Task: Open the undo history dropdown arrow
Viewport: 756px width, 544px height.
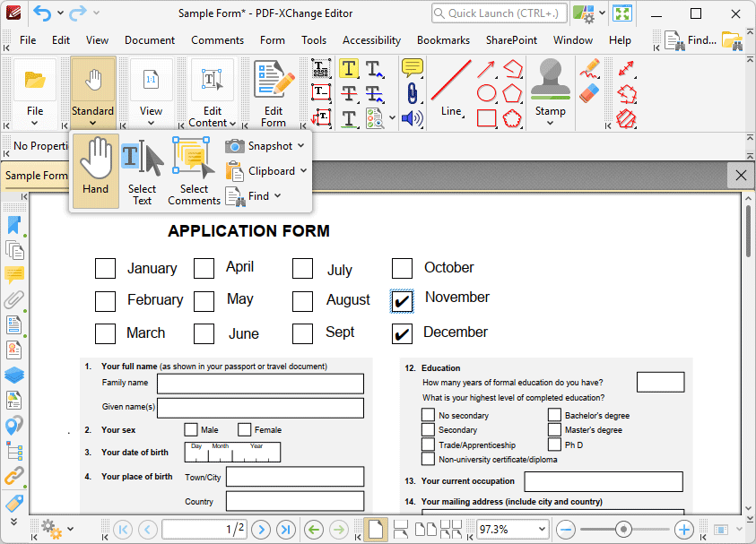Action: click(x=60, y=13)
